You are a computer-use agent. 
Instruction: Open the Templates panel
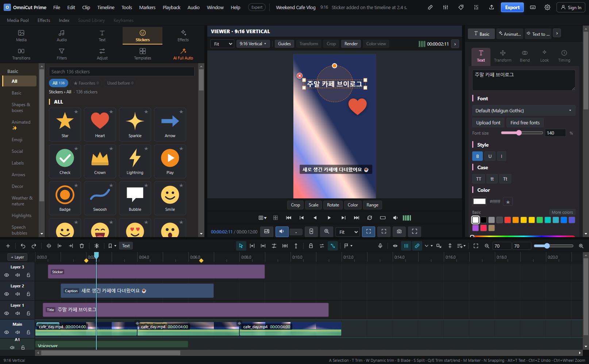(x=142, y=54)
